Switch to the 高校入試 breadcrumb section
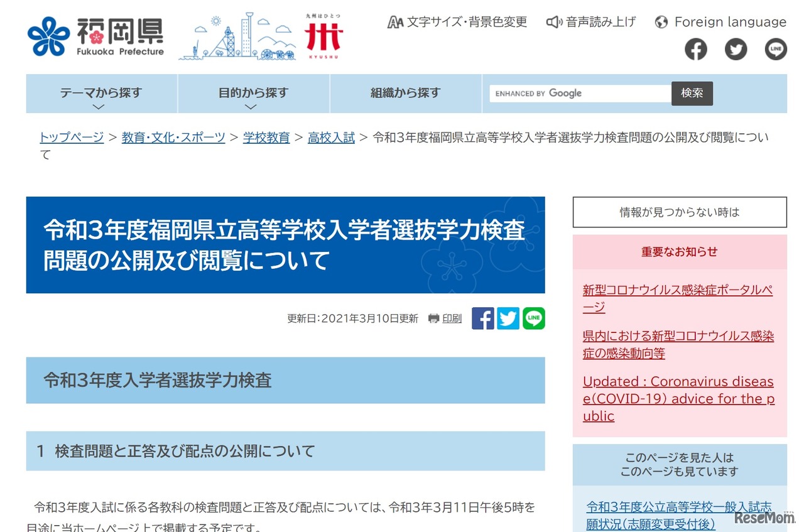Viewport: 804px width, 532px height. tap(331, 138)
